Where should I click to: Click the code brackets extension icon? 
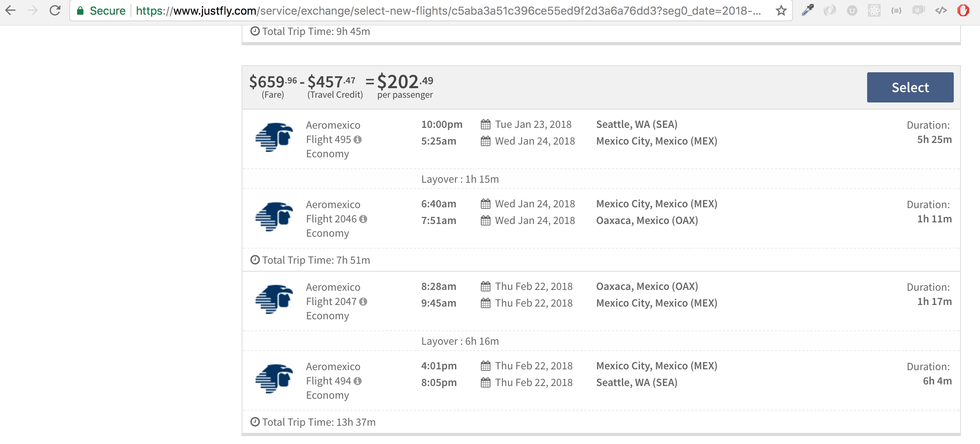[941, 10]
